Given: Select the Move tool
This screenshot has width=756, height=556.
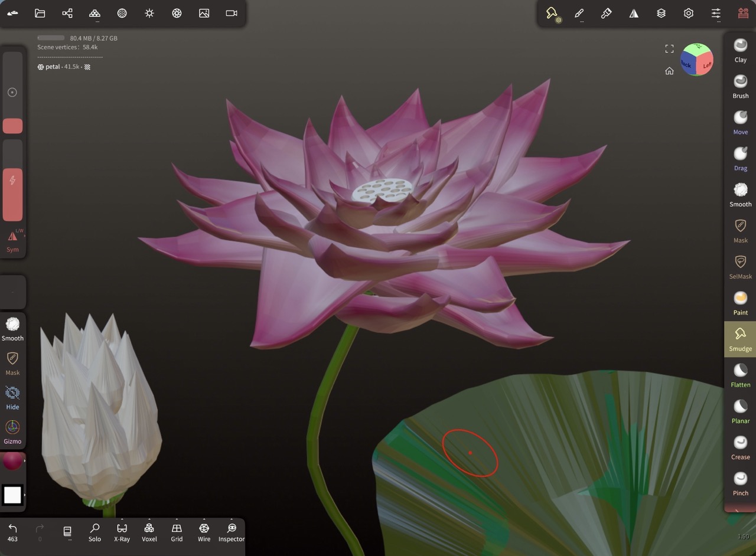Looking at the screenshot, I should [x=741, y=122].
